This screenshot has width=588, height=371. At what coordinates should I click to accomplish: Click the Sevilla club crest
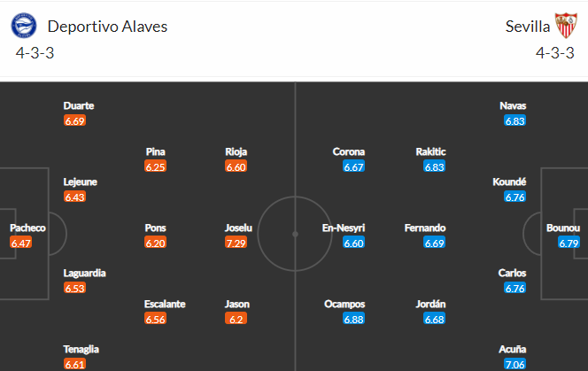click(x=566, y=26)
